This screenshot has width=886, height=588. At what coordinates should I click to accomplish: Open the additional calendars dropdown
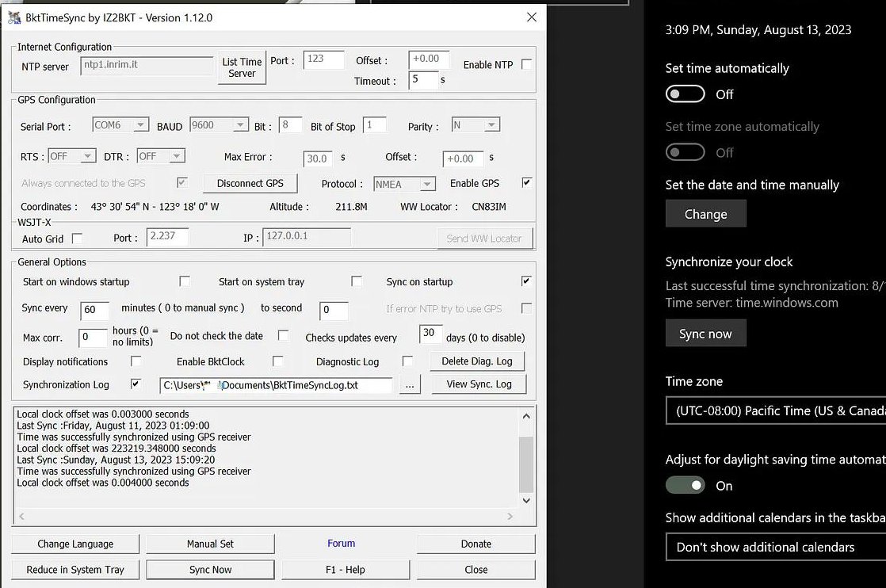776,547
